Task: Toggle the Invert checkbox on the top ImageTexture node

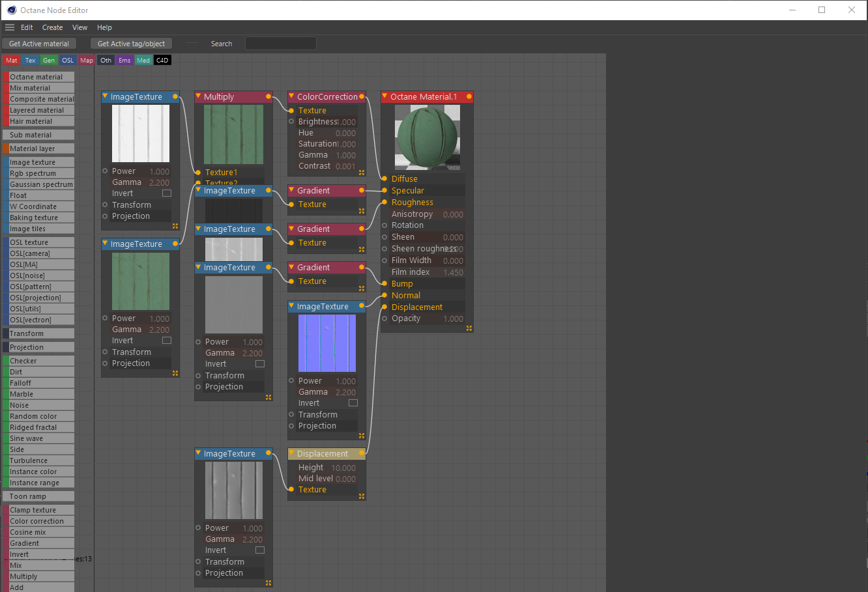Action: 167,193
